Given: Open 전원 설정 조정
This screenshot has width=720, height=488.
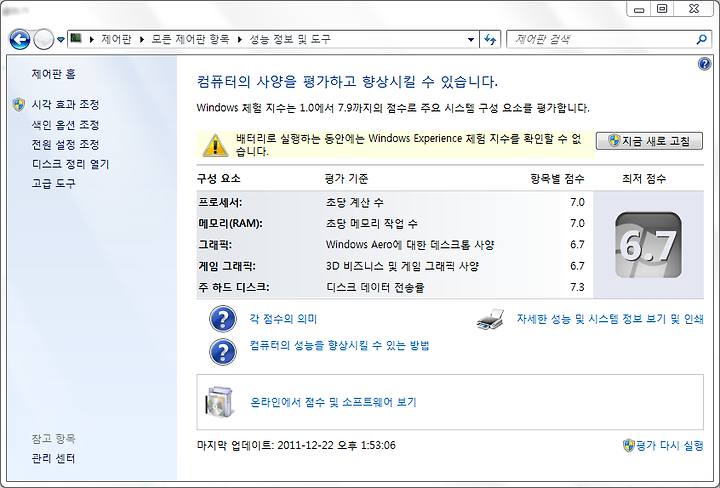Looking at the screenshot, I should [x=65, y=145].
